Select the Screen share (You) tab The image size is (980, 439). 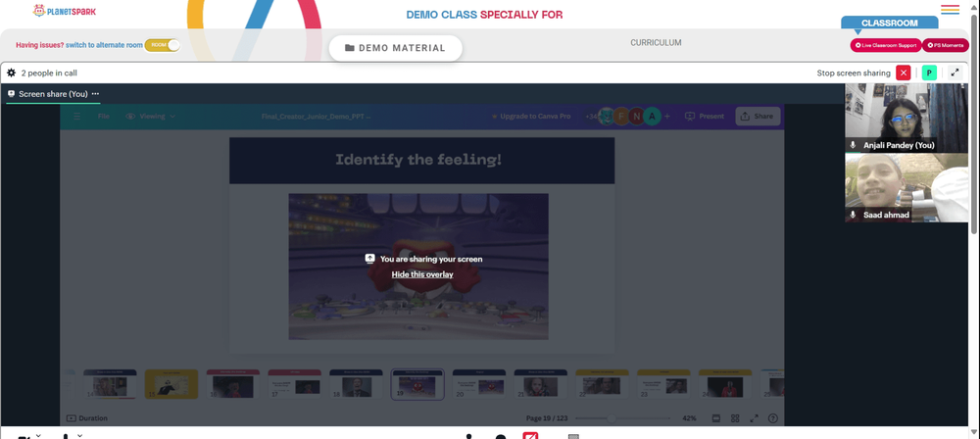point(53,94)
